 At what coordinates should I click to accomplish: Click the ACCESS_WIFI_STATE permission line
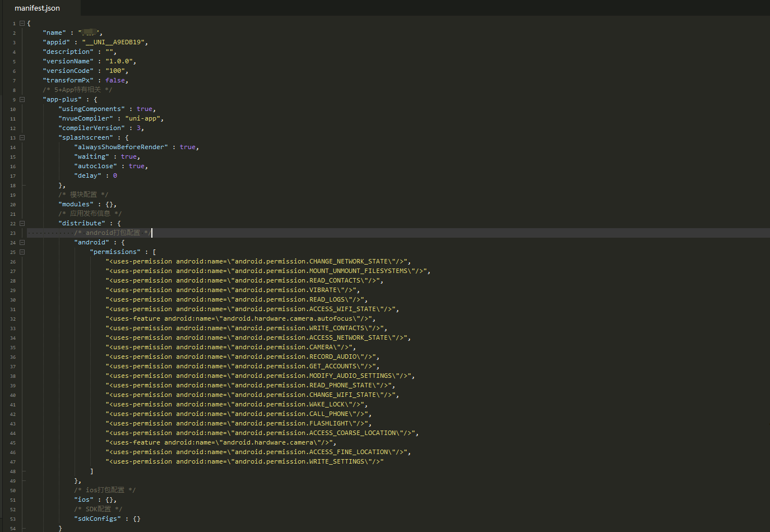(252, 309)
